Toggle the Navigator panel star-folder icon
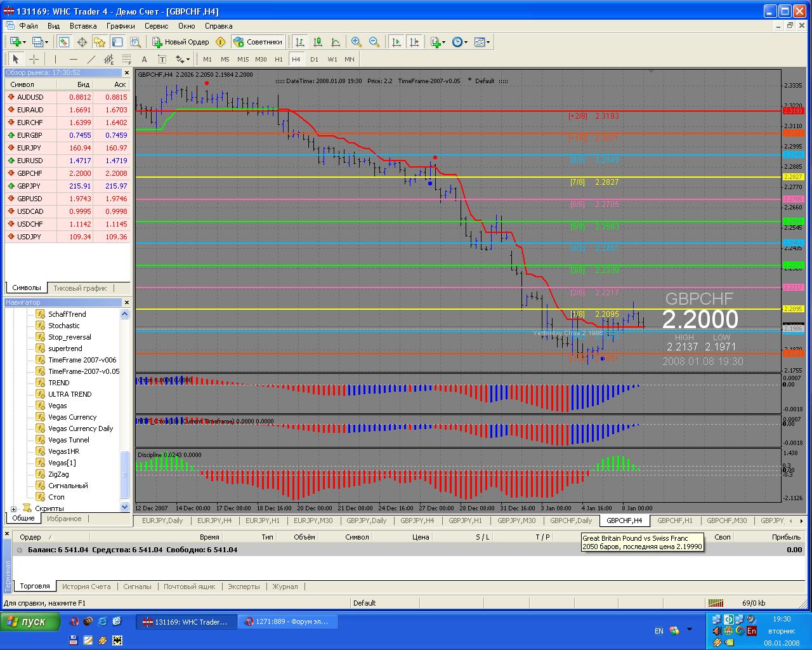 (100, 42)
